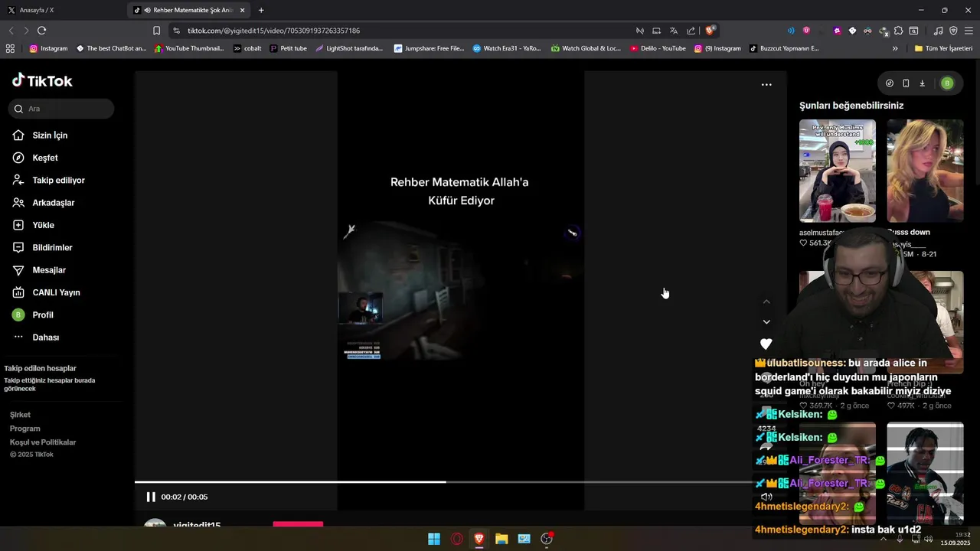Like the video with heart icon
980x551 pixels.
766,344
